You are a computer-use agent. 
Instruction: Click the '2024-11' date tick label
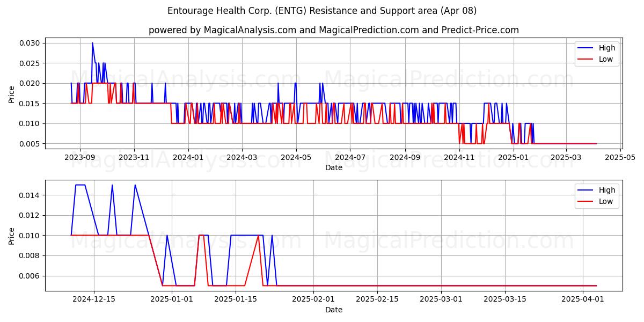[x=459, y=157]
